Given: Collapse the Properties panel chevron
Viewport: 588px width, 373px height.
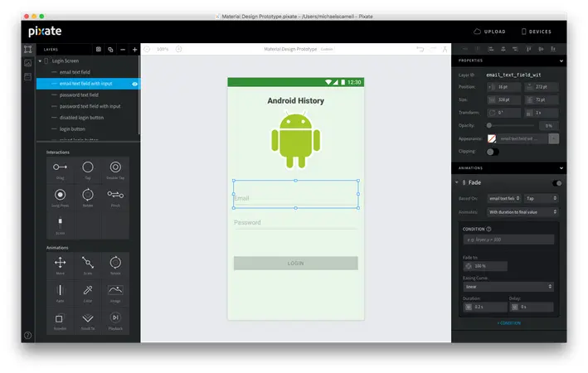Looking at the screenshot, I should pyautogui.click(x=561, y=61).
